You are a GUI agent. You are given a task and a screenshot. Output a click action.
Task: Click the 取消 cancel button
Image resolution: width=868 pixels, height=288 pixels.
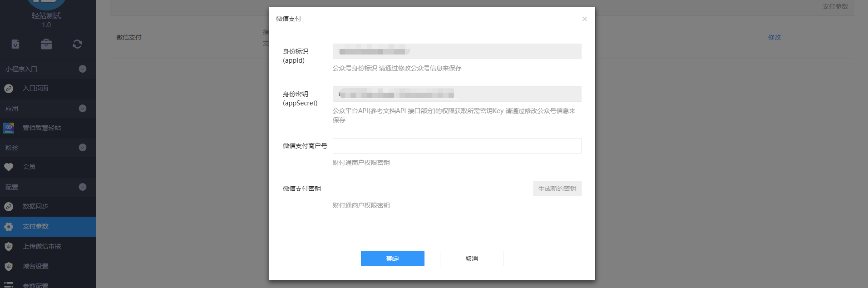click(472, 258)
